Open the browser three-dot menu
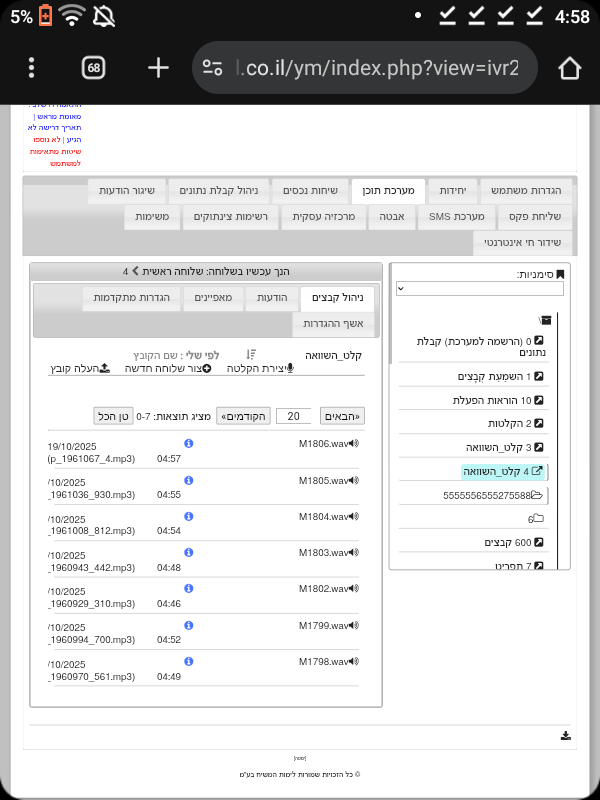The image size is (600, 800). [x=32, y=68]
